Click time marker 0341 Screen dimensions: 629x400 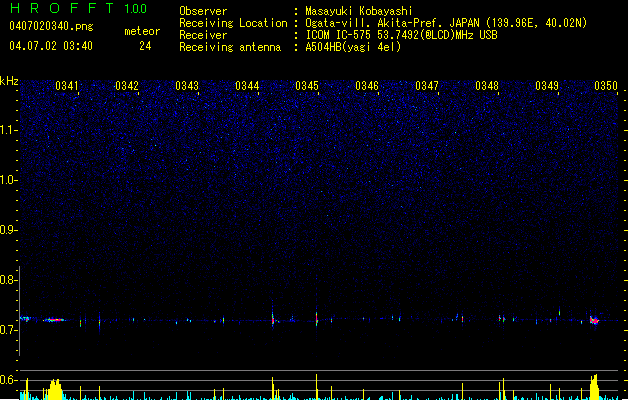point(67,86)
